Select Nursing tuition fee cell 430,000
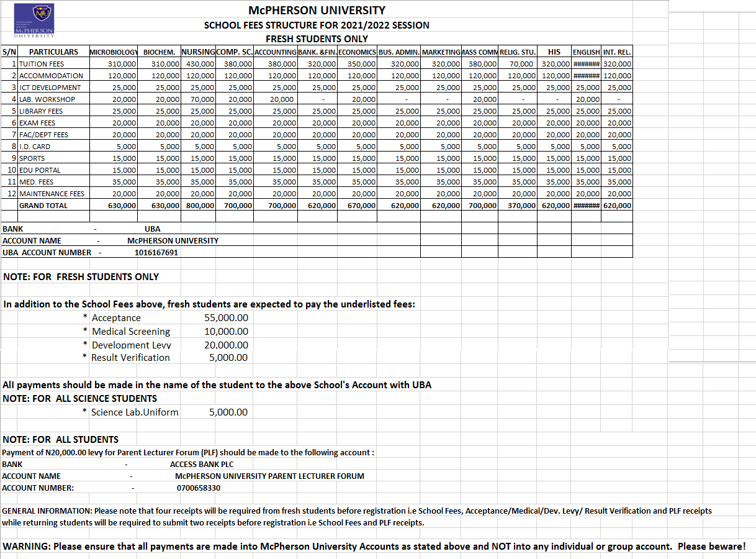This screenshot has width=756, height=559. point(198,64)
